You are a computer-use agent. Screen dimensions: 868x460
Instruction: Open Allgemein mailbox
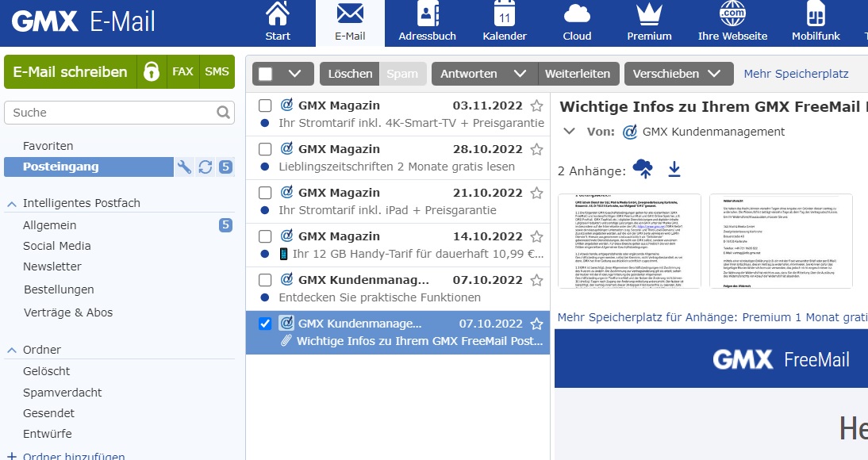(50, 225)
